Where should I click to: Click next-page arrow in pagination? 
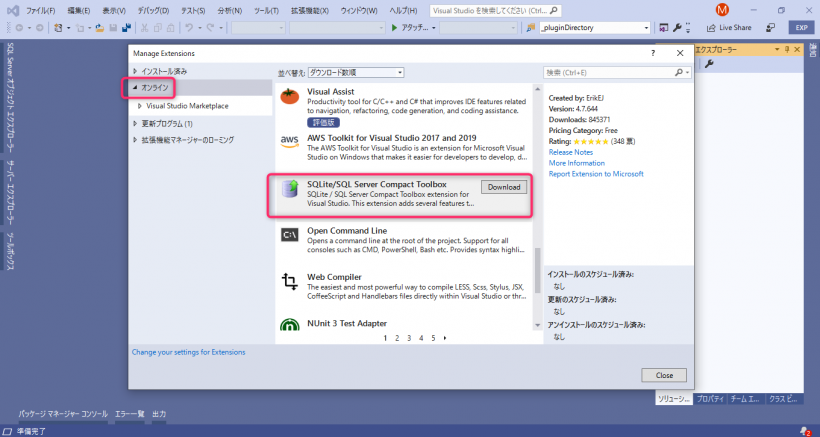click(x=445, y=338)
